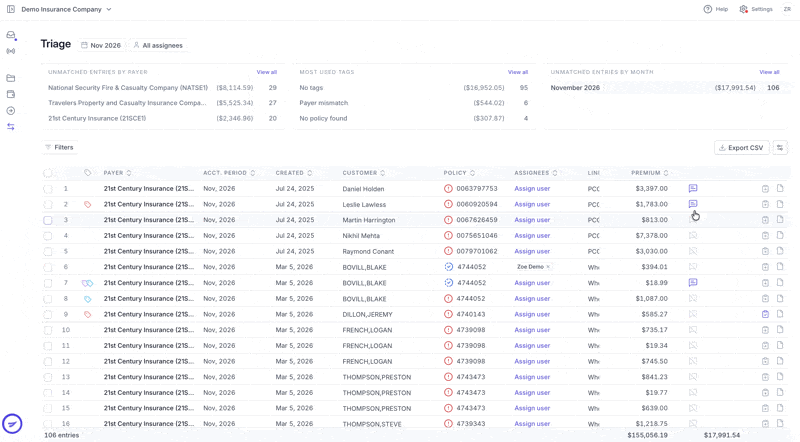
Task: Sort by the Customer column
Action: 364,173
